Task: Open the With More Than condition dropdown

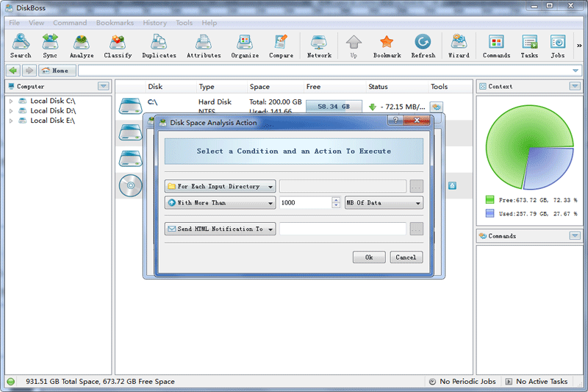Action: click(x=220, y=203)
